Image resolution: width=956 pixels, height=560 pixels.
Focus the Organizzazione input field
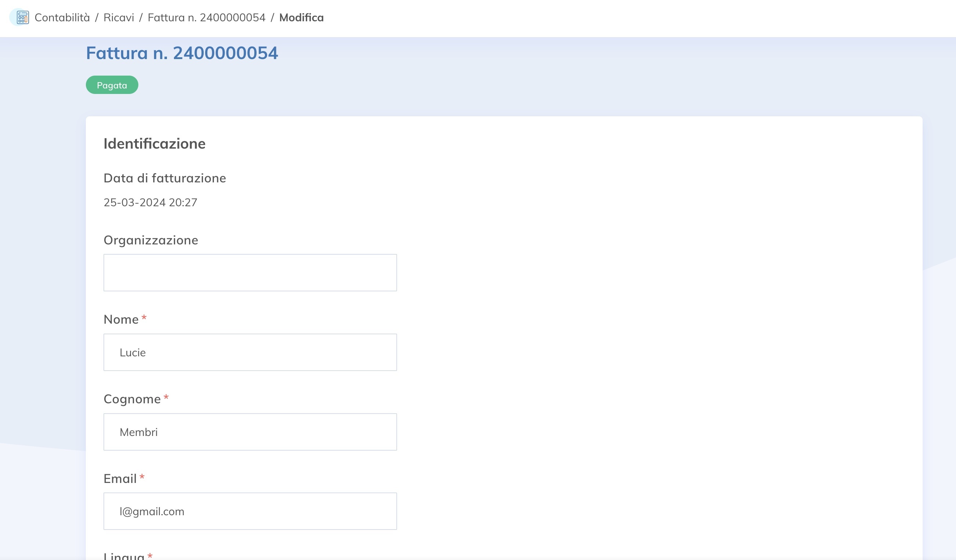[x=250, y=272]
